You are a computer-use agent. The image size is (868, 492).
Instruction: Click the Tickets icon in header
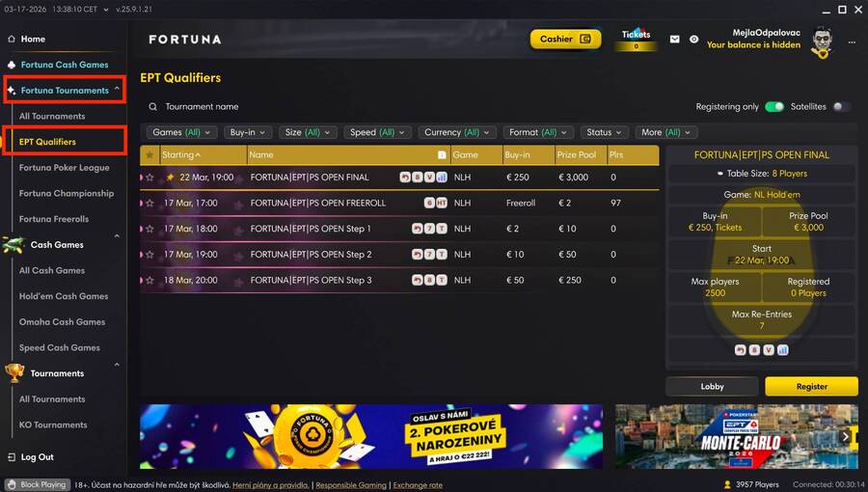[637, 39]
